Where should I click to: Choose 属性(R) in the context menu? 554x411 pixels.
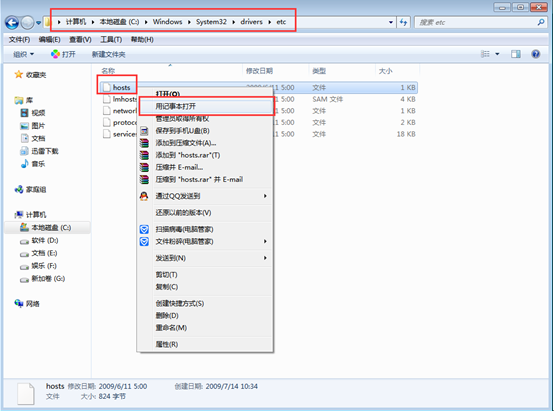coord(205,344)
